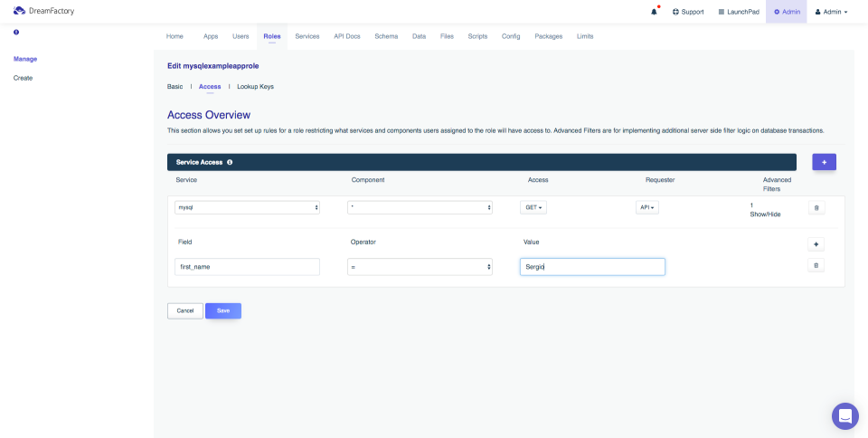Go to the Data tab
This screenshot has height=438, width=868.
(419, 36)
